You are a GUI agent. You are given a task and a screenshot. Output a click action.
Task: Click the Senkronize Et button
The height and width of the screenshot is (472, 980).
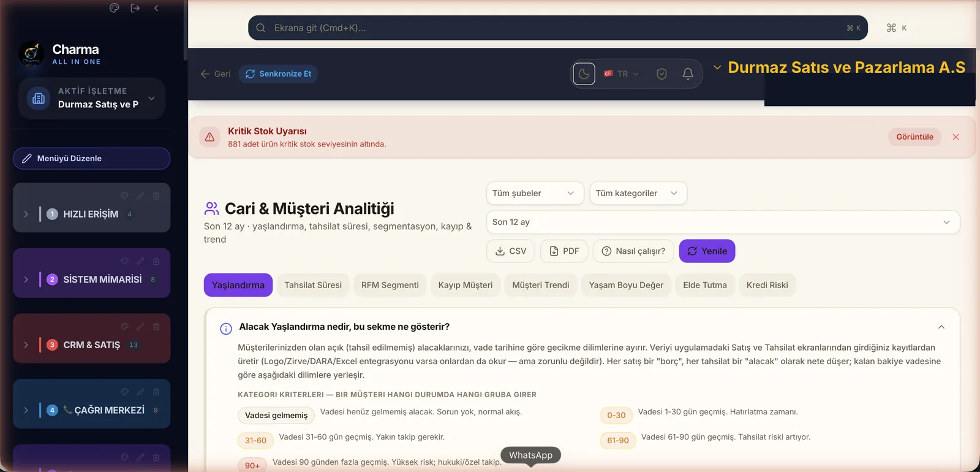(278, 74)
